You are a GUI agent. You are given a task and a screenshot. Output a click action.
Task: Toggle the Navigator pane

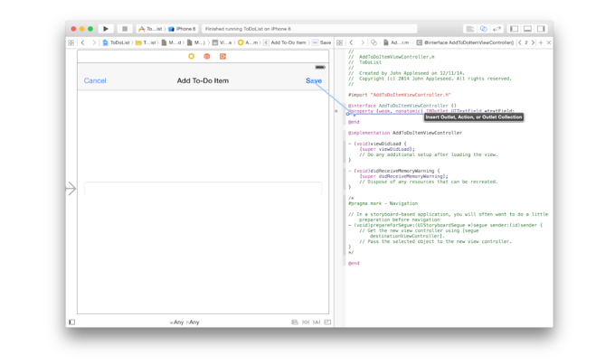[x=514, y=29]
